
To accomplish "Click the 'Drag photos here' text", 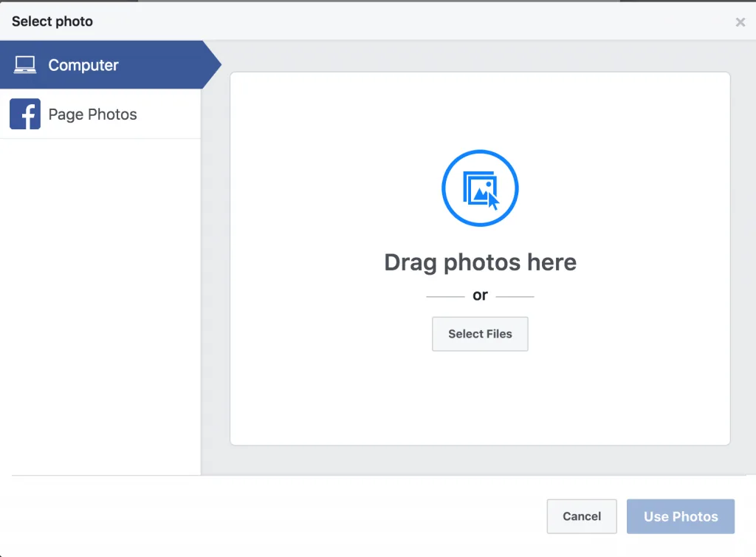I will click(480, 262).
